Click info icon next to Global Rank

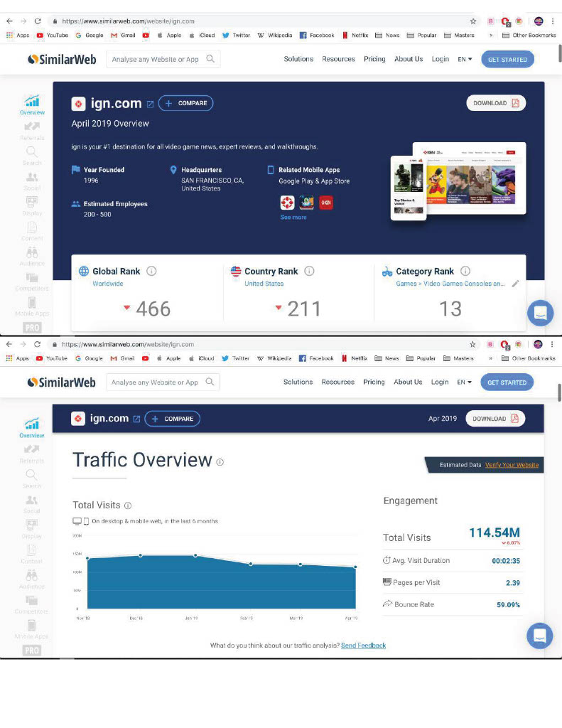tap(151, 271)
